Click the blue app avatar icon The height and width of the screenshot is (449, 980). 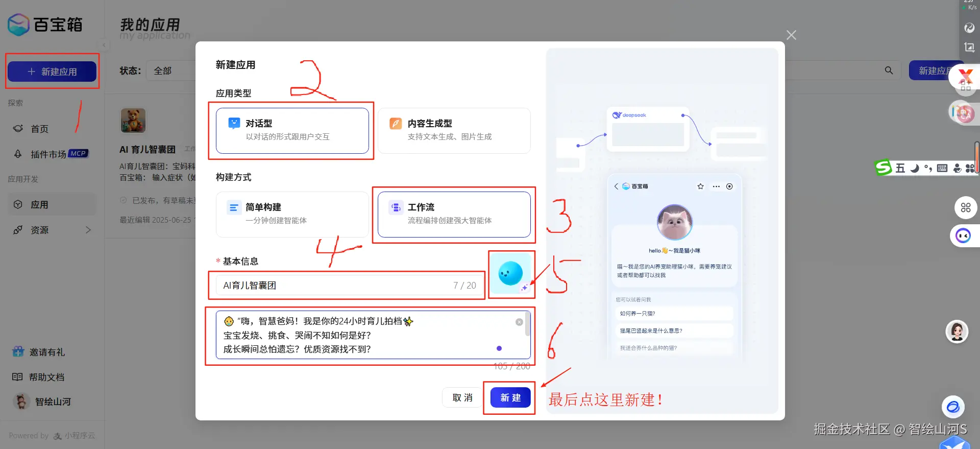510,273
